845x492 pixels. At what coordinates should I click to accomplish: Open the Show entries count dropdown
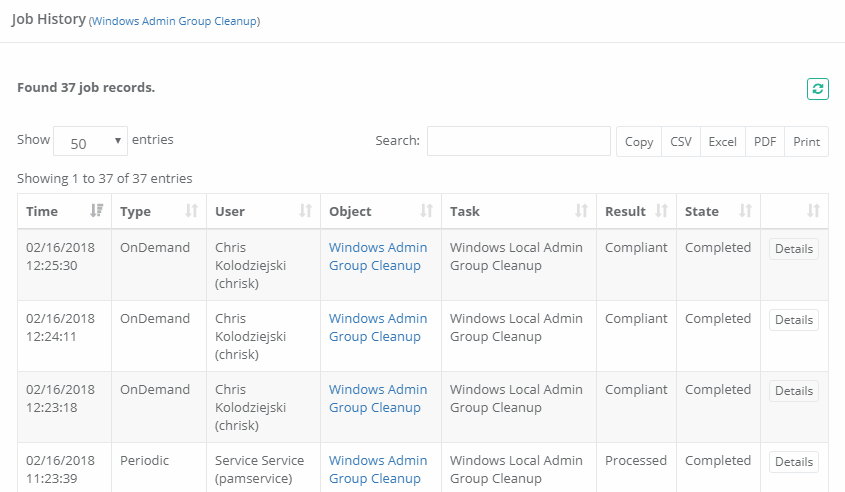90,142
